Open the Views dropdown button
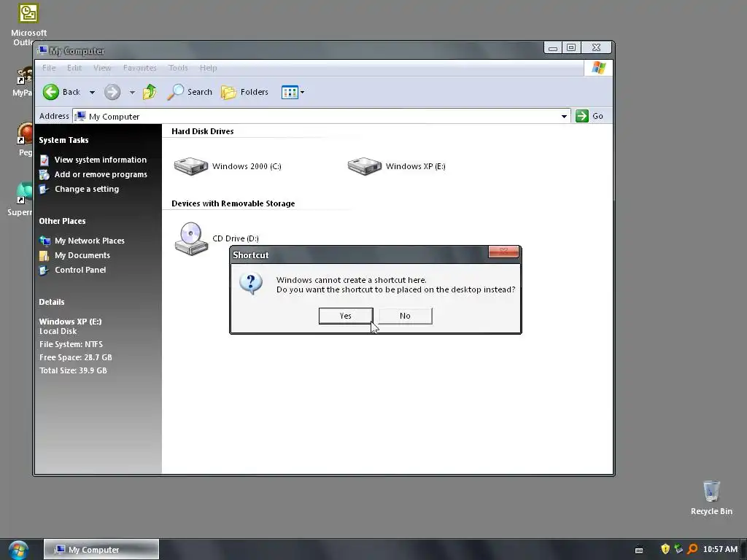 click(293, 92)
